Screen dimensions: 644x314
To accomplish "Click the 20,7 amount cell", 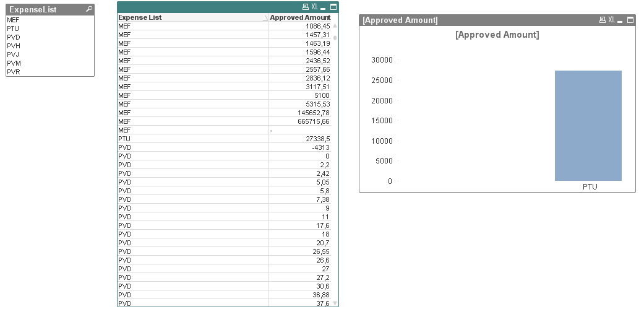I will pyautogui.click(x=300, y=243).
